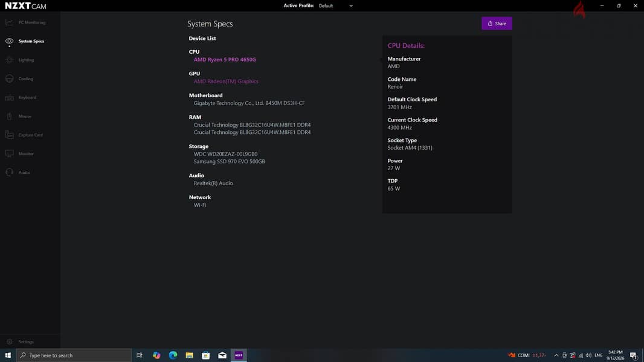644x362 pixels.
Task: Go to the Cooling section
Action: pos(19,78)
